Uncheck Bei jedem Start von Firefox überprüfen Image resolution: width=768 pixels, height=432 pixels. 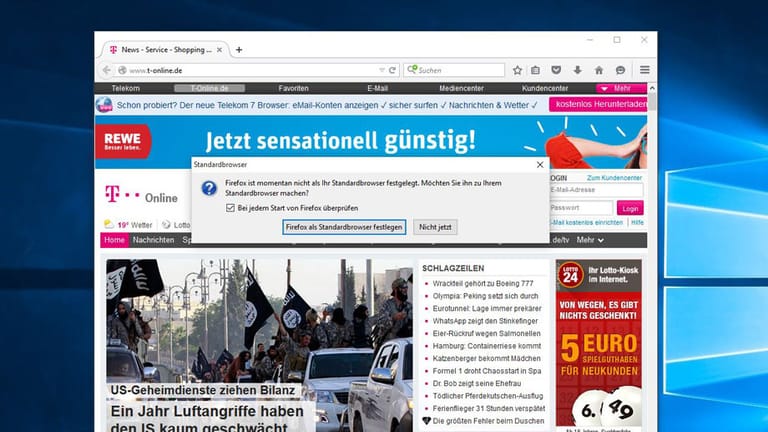(230, 208)
